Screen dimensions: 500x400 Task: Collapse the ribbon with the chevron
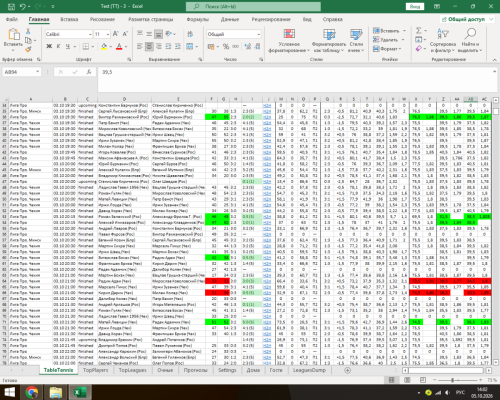point(495,60)
